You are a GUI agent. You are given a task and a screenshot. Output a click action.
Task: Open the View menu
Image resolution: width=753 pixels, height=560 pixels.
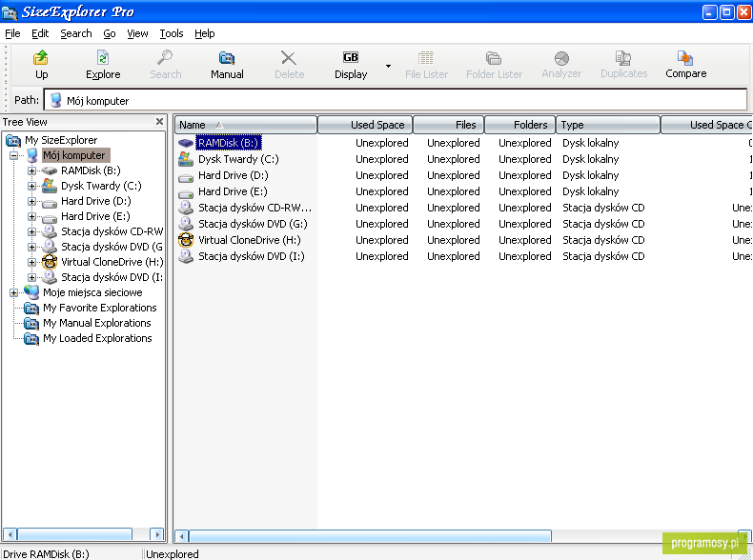click(137, 33)
